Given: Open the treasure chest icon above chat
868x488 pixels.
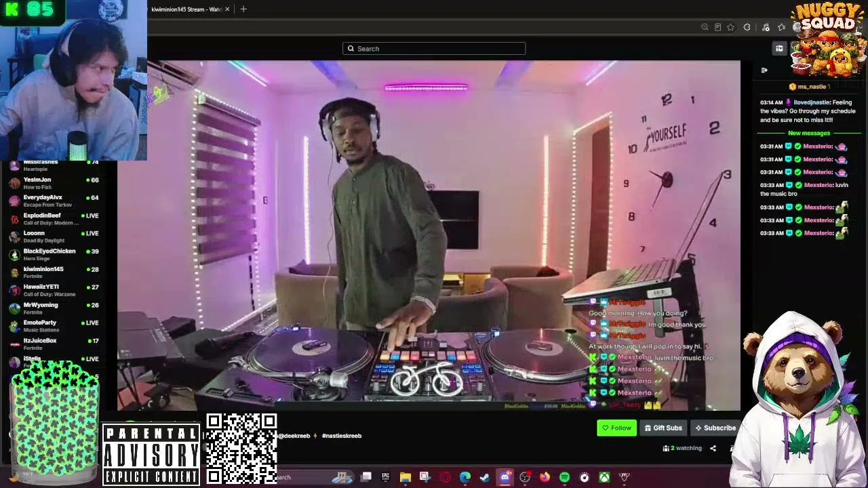Looking at the screenshot, I should point(779,48).
